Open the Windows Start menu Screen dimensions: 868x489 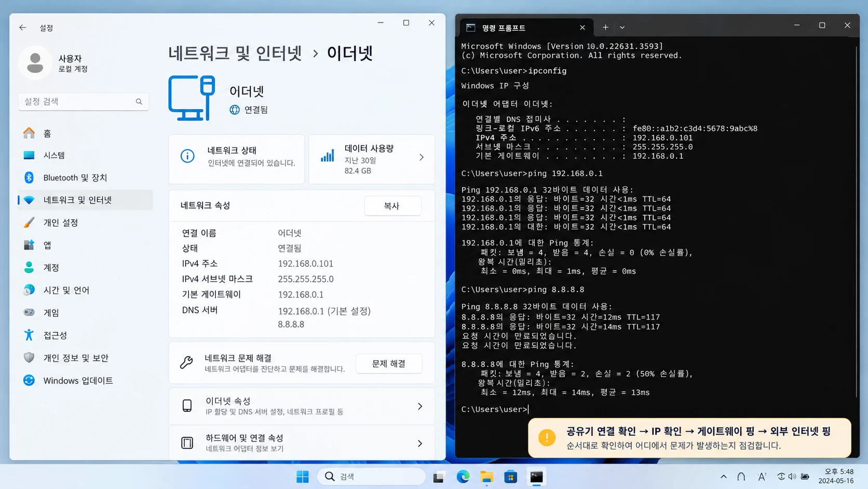point(303,477)
